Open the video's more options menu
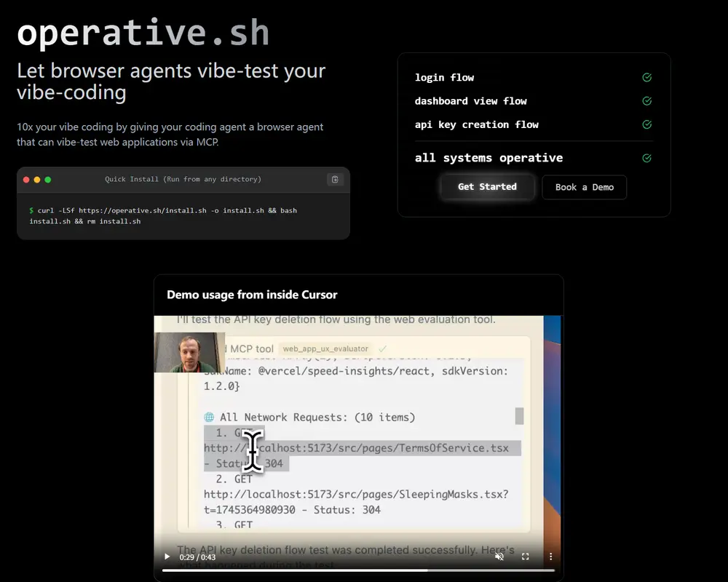The image size is (728, 582). (550, 556)
